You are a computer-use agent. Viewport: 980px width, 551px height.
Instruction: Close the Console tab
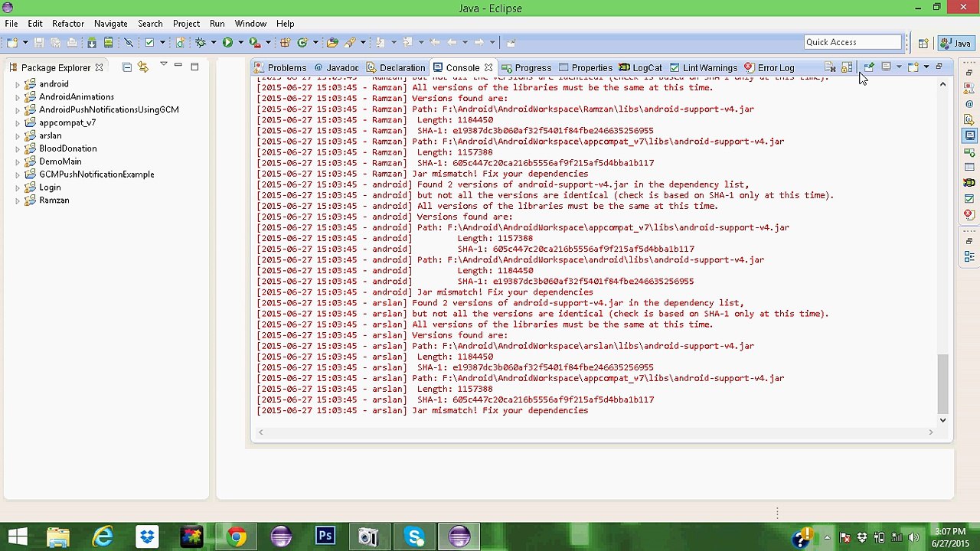488,67
